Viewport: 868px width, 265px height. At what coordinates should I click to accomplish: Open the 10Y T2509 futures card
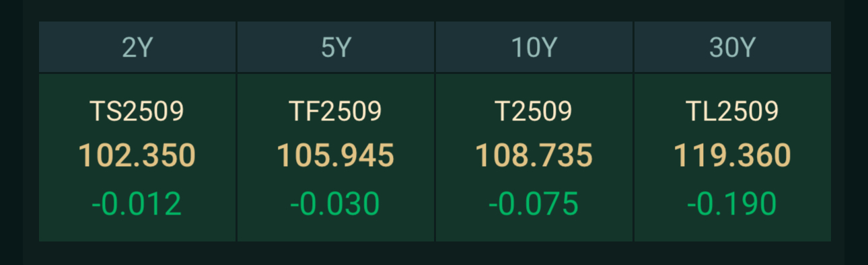point(534,157)
